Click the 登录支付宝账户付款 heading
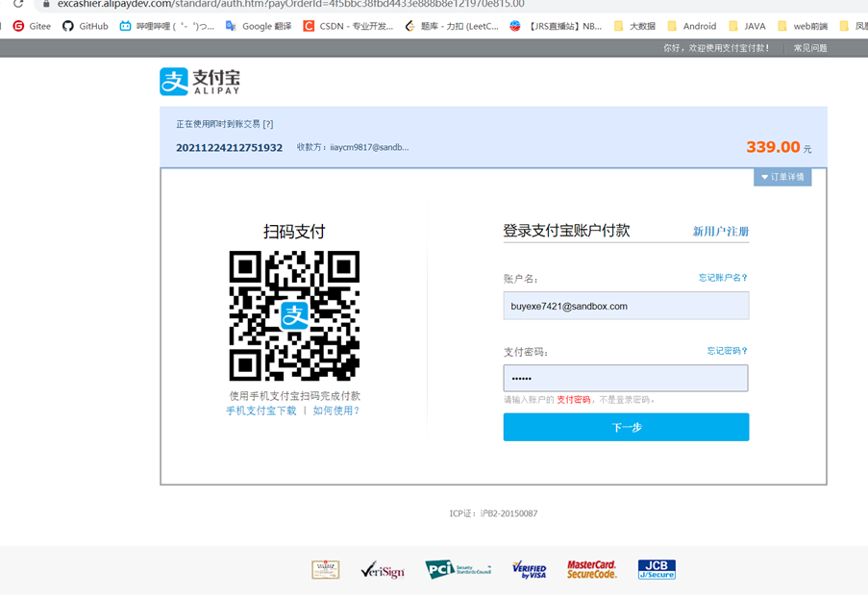Screen dimensions: 868x597 tap(566, 231)
